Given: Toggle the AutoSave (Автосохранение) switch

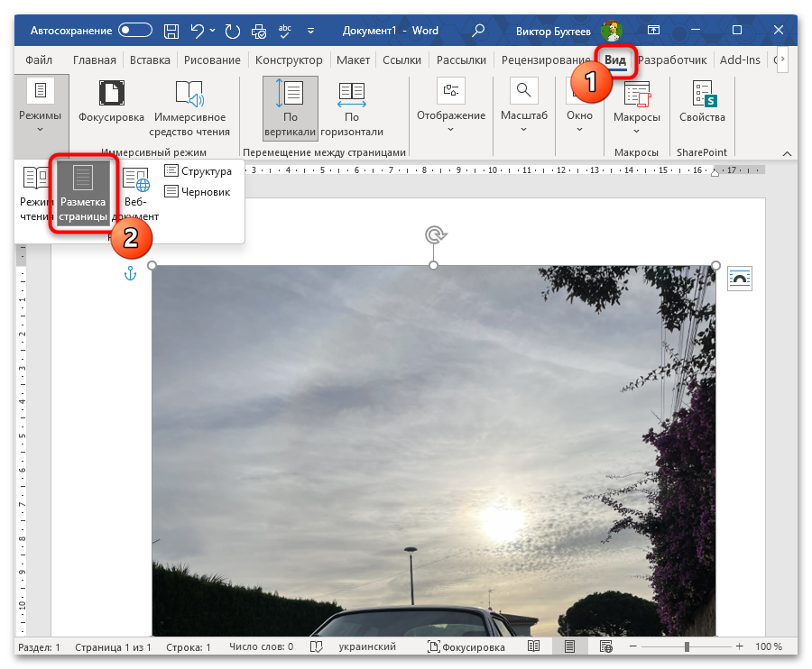Looking at the screenshot, I should click(x=135, y=31).
